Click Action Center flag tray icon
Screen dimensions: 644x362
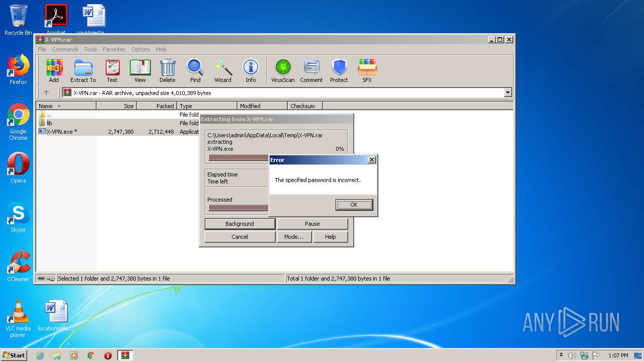[x=596, y=355]
